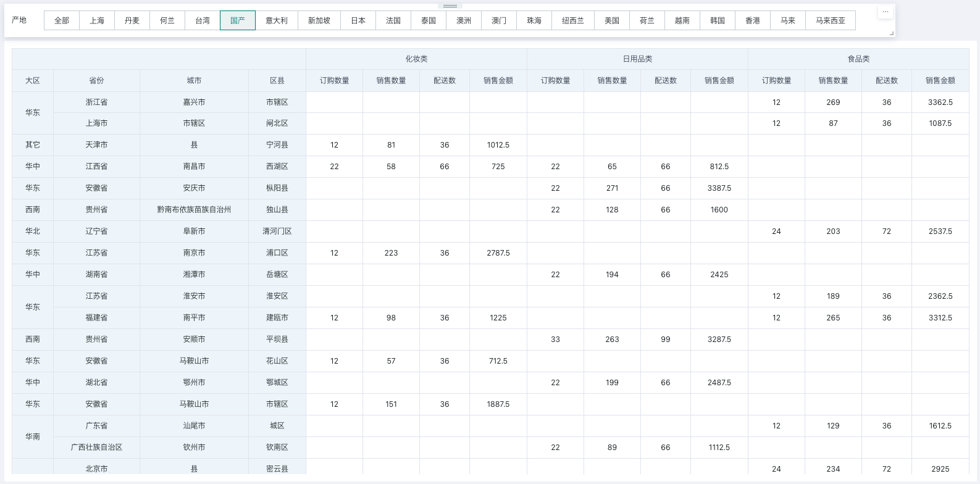Click the 日用品类 category column header
Image resolution: width=980 pixels, height=484 pixels.
[x=637, y=59]
